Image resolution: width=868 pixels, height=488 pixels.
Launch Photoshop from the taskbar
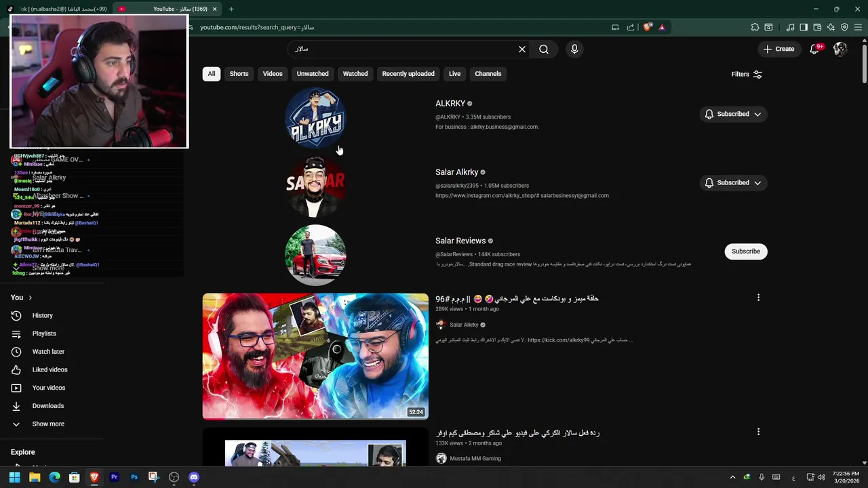tap(134, 477)
